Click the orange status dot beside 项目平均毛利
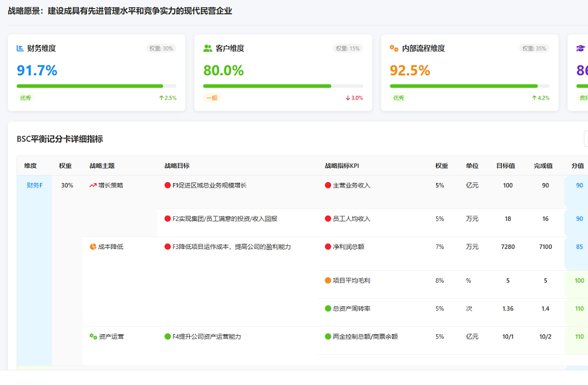 click(x=328, y=280)
